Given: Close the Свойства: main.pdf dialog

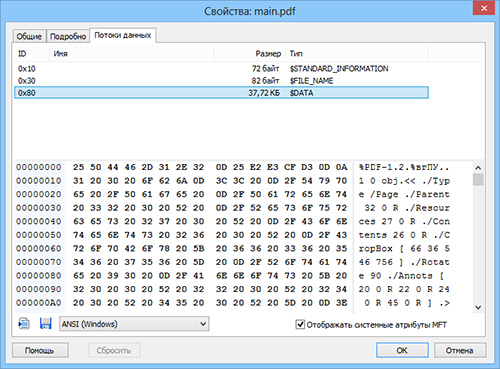Looking at the screenshot, I should point(484,8).
